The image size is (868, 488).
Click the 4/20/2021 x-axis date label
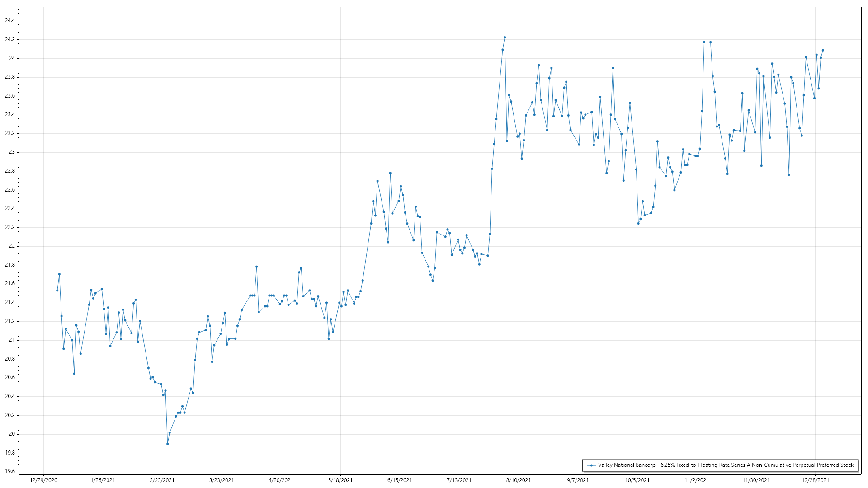point(281,480)
